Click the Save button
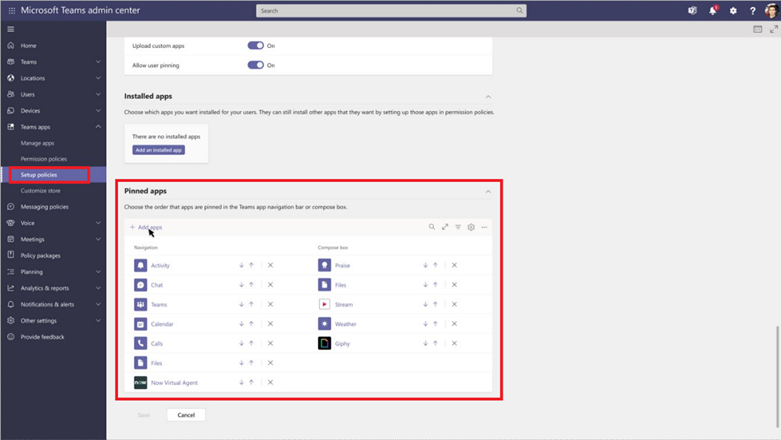The width and height of the screenshot is (781, 440). [144, 415]
